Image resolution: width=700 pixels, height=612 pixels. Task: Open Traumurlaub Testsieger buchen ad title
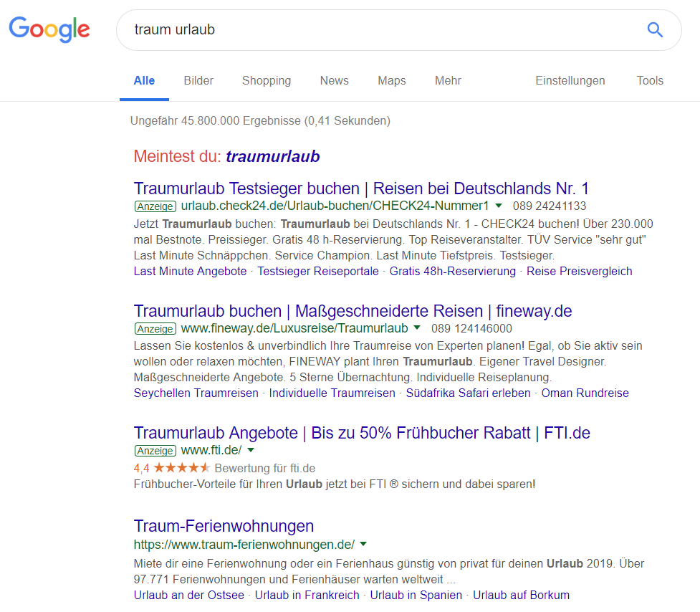click(361, 188)
